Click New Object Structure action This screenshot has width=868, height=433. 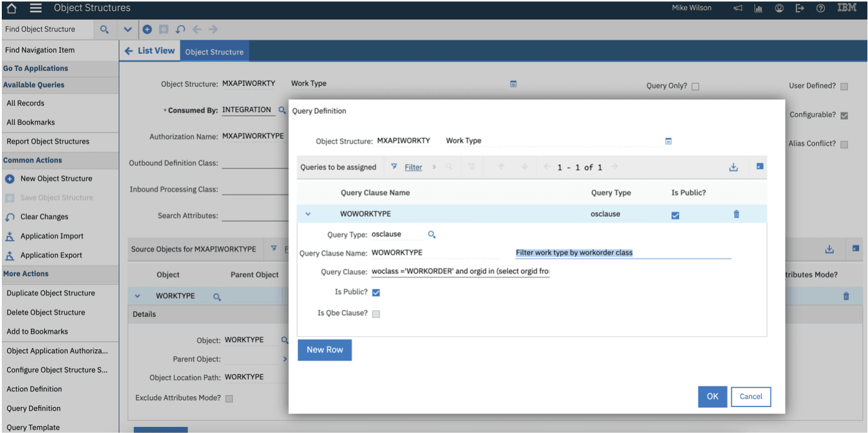[x=56, y=179]
